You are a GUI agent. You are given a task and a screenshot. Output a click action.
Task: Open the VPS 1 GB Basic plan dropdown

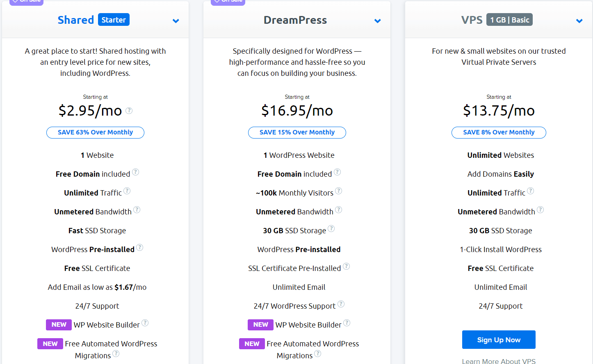point(579,21)
